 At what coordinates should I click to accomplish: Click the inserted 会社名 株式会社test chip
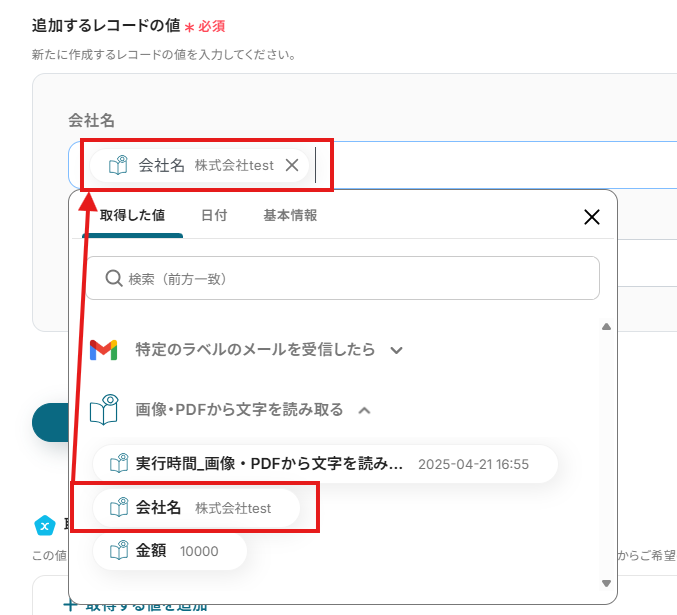click(199, 165)
